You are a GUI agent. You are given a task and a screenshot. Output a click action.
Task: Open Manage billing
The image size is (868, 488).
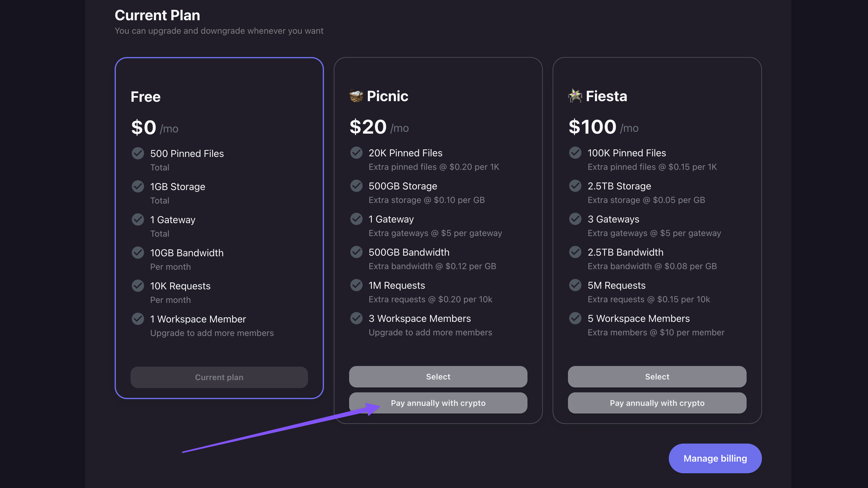coord(715,458)
